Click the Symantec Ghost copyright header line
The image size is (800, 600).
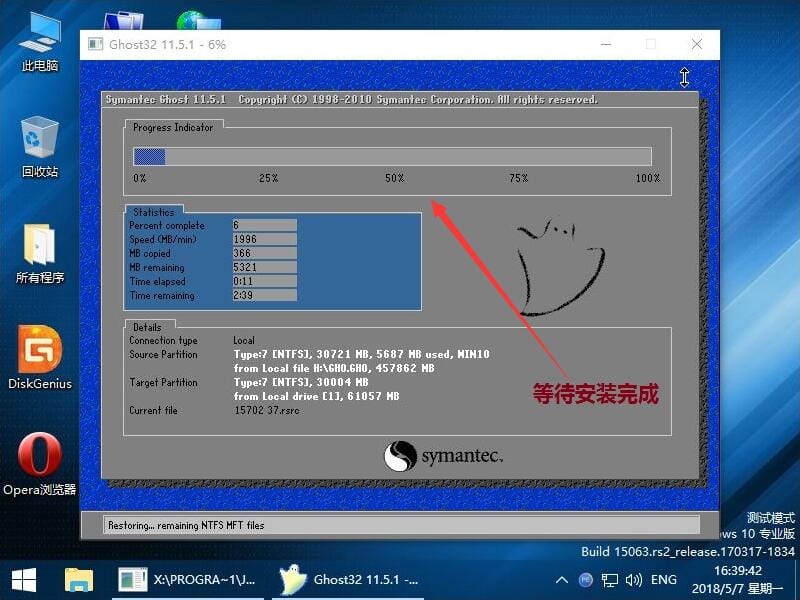coord(351,99)
